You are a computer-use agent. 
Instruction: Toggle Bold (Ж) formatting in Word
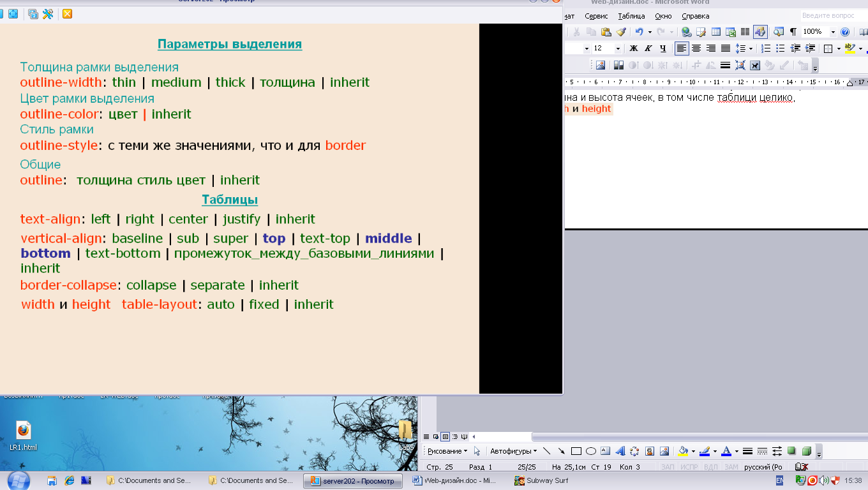[x=634, y=48]
